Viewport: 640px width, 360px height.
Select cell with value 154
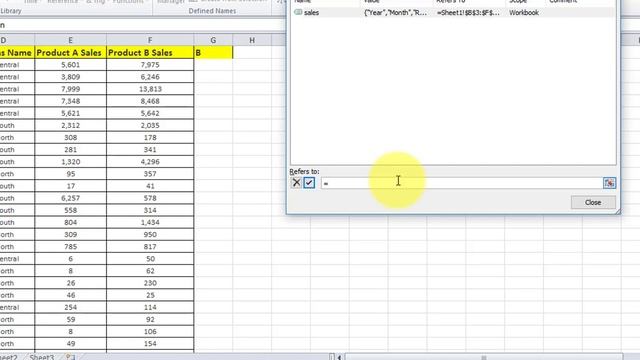click(x=150, y=344)
